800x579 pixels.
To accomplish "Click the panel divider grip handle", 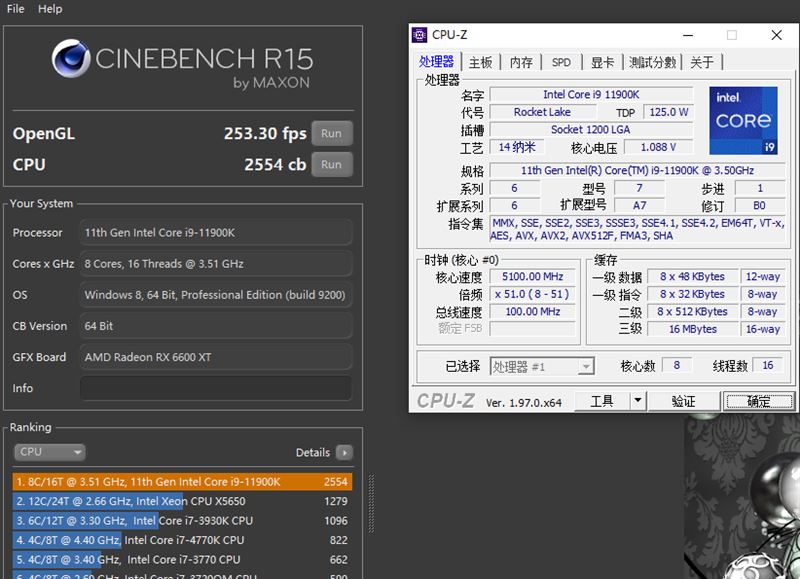I will pos(371,504).
